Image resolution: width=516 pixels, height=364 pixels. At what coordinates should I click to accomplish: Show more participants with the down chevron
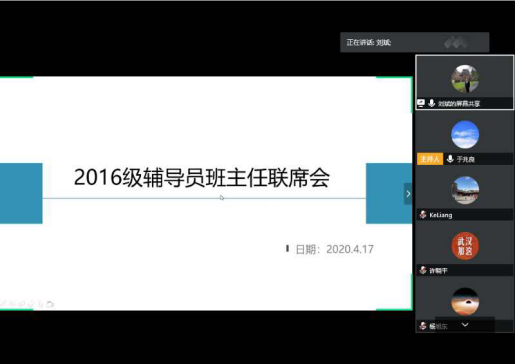click(x=465, y=324)
